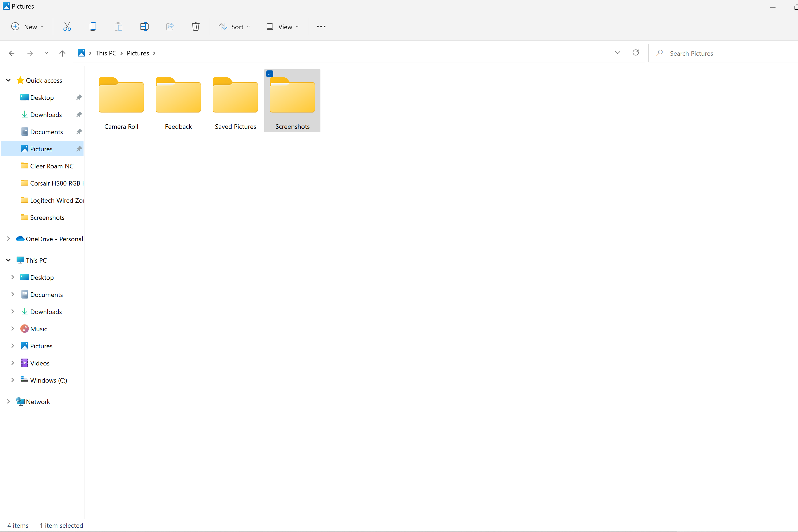The width and height of the screenshot is (798, 532).
Task: Click pin icon next to Downloads
Action: (x=79, y=114)
